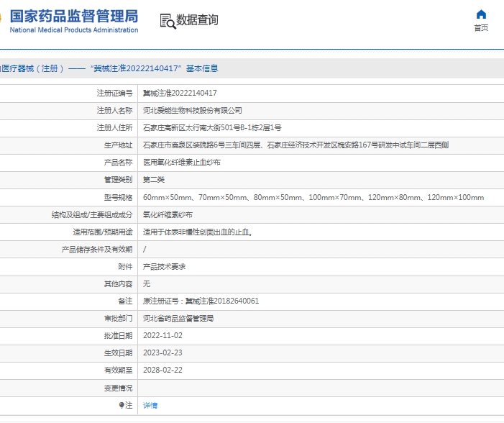The image size is (504, 423).
Task: Click the 审批部门 field label
Action: [119, 319]
